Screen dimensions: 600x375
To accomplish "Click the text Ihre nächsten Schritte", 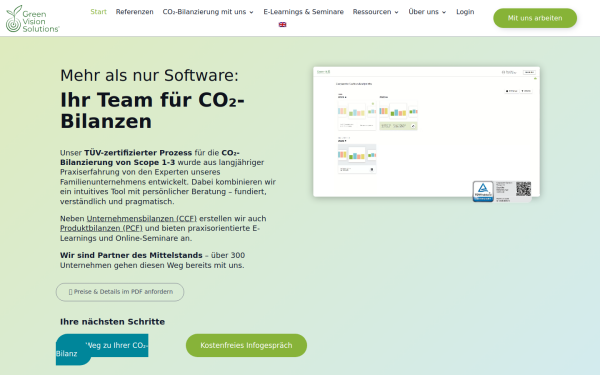I will [x=112, y=322].
